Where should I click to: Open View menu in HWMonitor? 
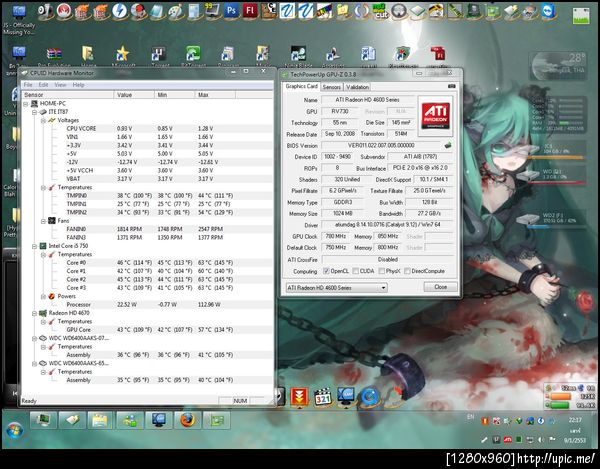60,85
